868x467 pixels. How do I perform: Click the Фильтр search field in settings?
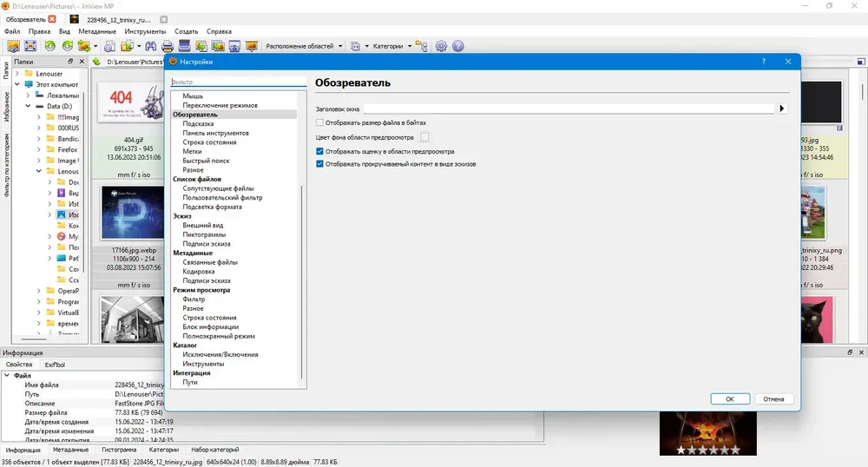point(238,82)
